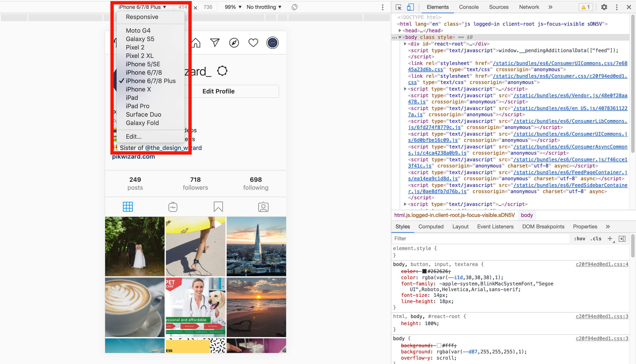
Task: Open DevTools settings gear
Action: (x=604, y=7)
